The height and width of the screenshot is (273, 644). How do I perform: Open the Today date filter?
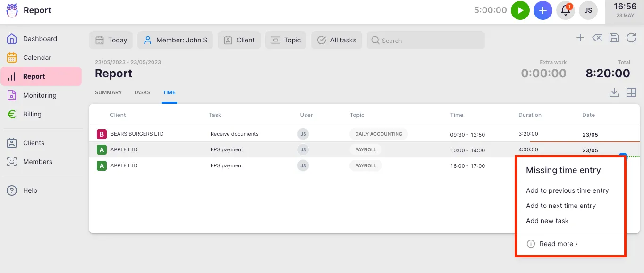tap(110, 40)
